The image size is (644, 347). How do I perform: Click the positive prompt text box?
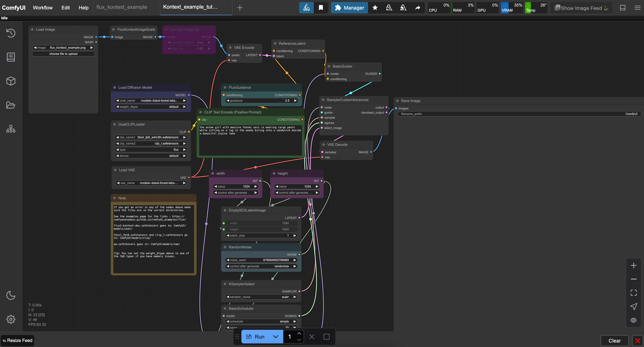(x=250, y=140)
